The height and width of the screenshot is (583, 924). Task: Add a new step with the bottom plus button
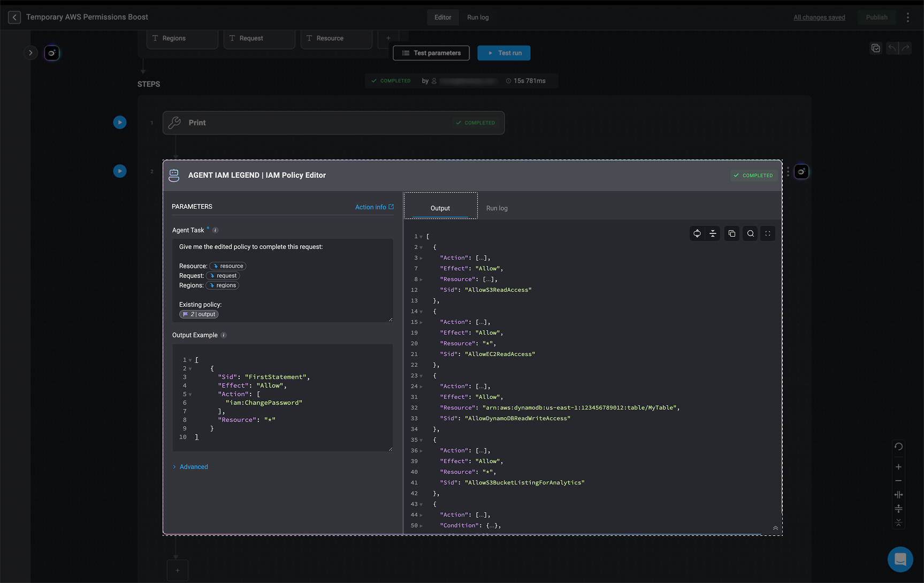click(178, 570)
